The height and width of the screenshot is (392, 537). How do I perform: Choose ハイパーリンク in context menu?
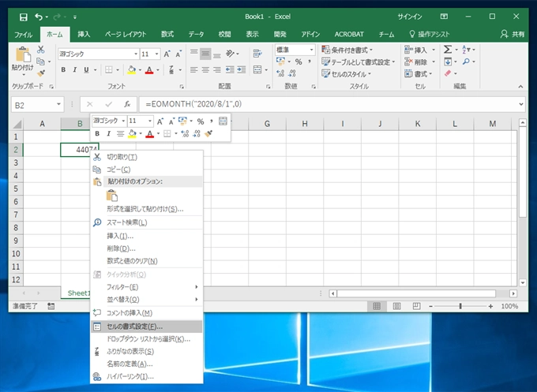[x=147, y=376]
